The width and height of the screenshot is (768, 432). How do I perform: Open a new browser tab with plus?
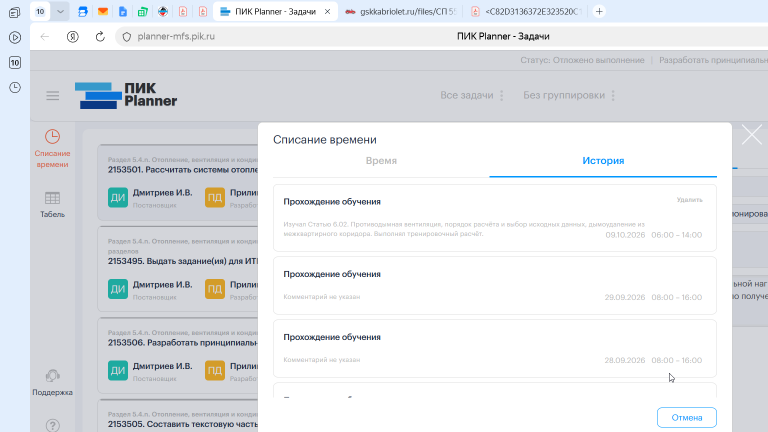pyautogui.click(x=599, y=11)
